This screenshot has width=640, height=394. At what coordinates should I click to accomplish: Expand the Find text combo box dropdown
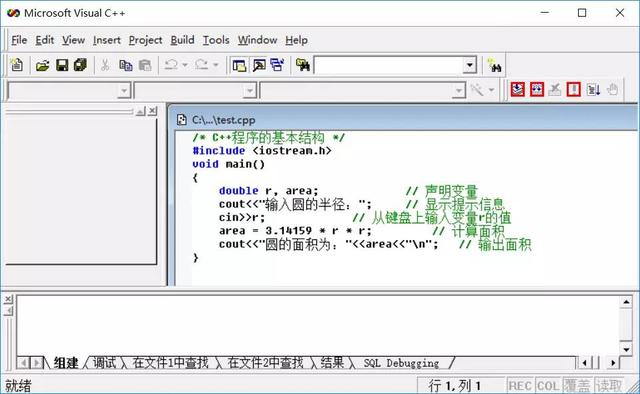coord(469,65)
